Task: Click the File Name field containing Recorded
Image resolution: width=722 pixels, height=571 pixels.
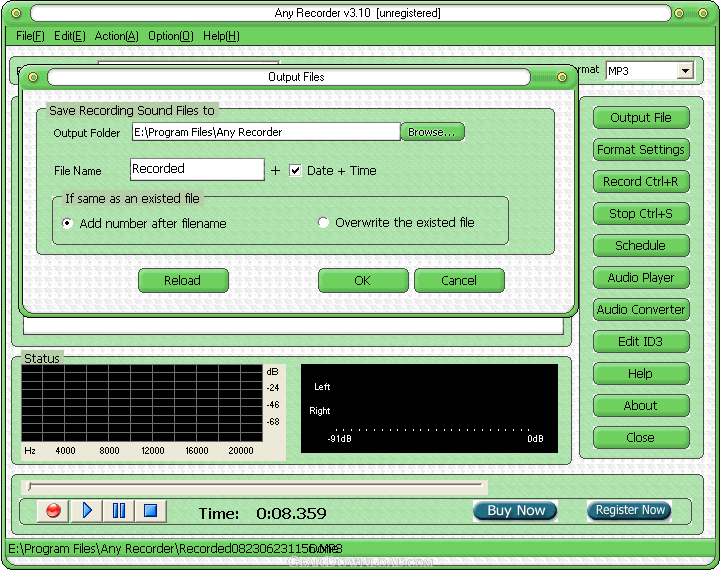Action: [x=198, y=169]
